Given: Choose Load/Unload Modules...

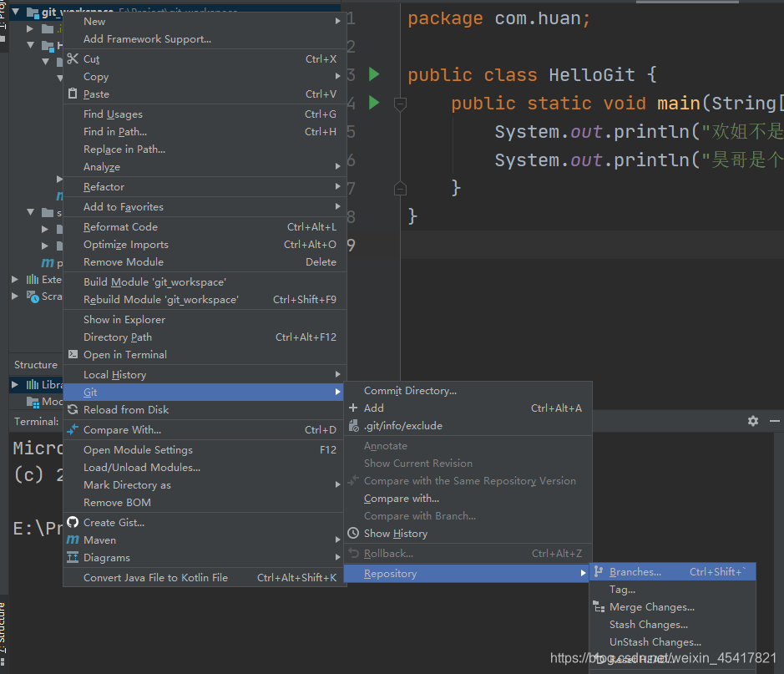Looking at the screenshot, I should click(205, 467).
